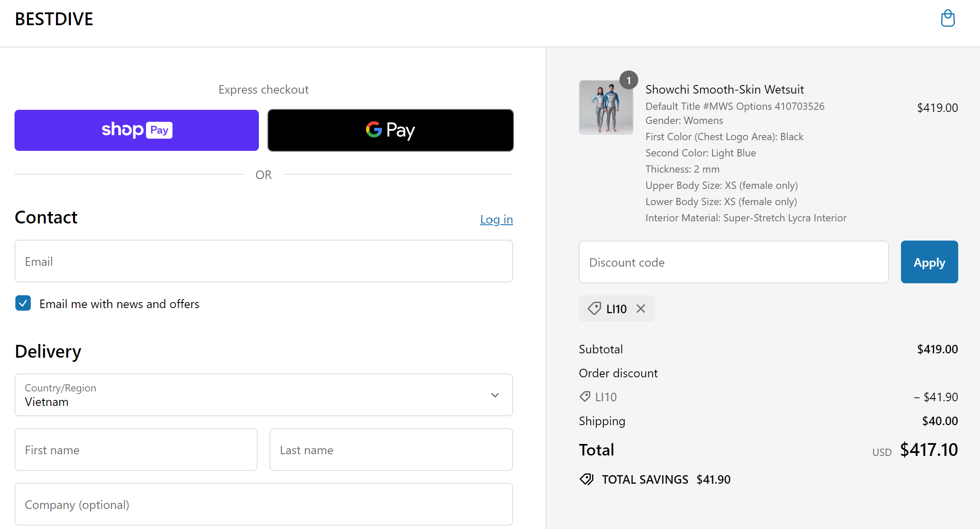Uncheck Email me with news and offers
This screenshot has width=980, height=529.
click(23, 303)
